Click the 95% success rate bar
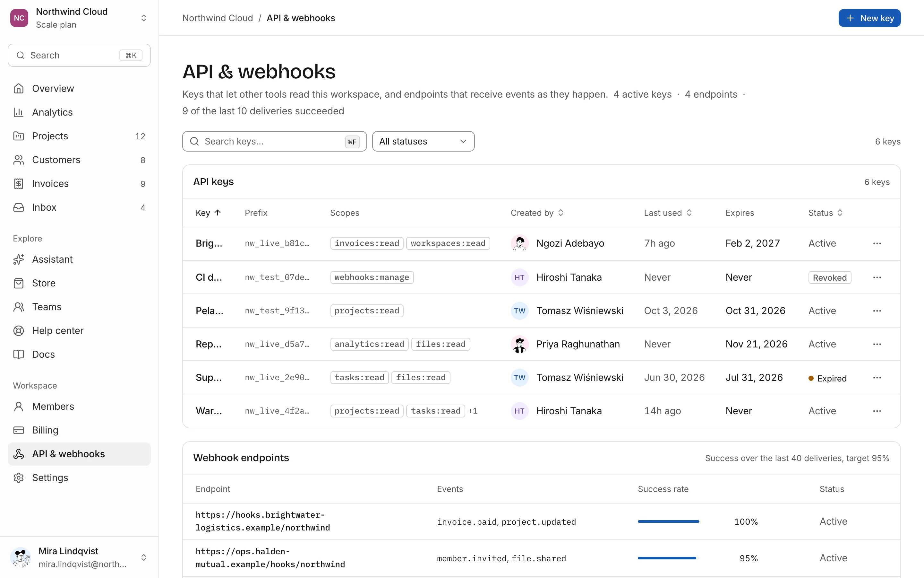This screenshot has height=578, width=924. point(668,558)
